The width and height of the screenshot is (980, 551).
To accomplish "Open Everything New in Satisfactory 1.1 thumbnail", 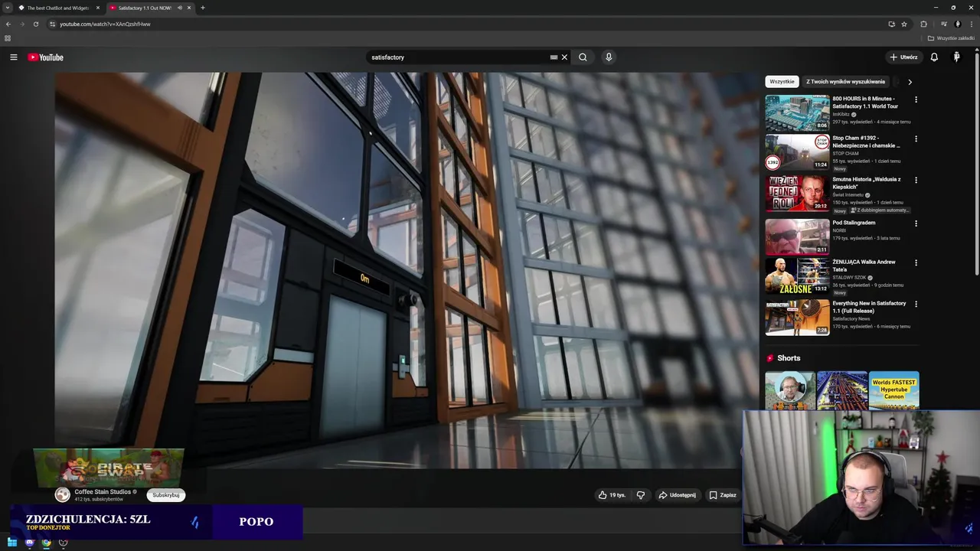I will coord(797,318).
